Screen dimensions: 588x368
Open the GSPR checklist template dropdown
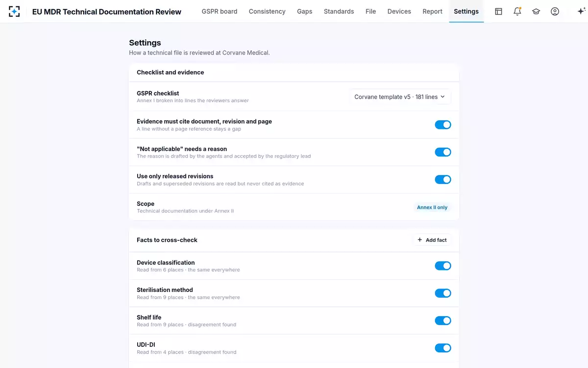point(400,97)
